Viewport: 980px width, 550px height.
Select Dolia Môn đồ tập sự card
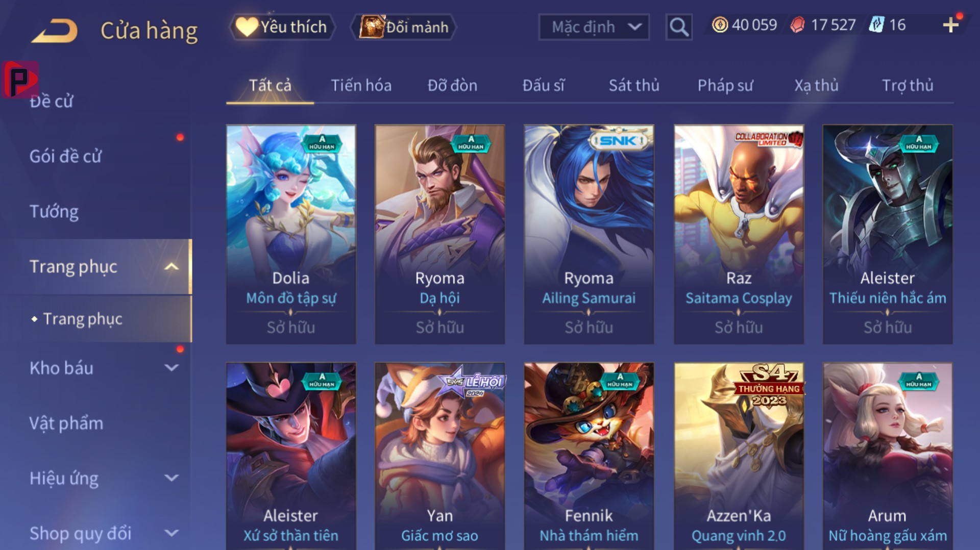[x=291, y=234]
